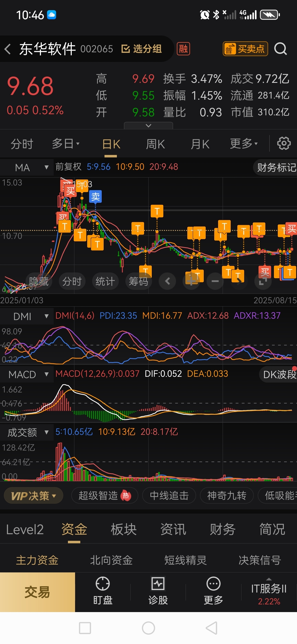
Task: Select the 神奇九转 strategy chip
Action: pos(227,496)
